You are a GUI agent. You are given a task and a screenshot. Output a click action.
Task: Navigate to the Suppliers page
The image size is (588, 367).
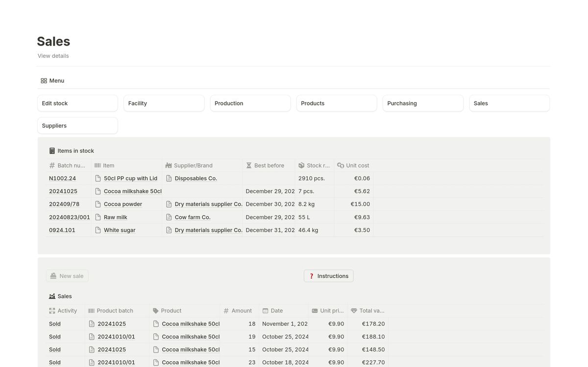coord(77,126)
